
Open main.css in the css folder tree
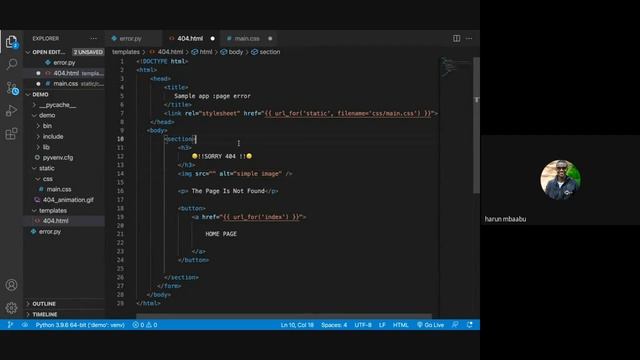click(x=59, y=189)
